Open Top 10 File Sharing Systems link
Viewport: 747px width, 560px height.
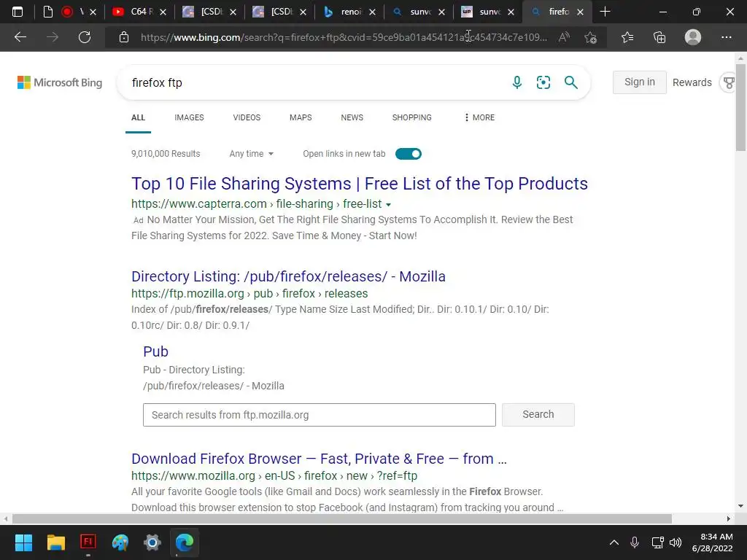pos(360,184)
